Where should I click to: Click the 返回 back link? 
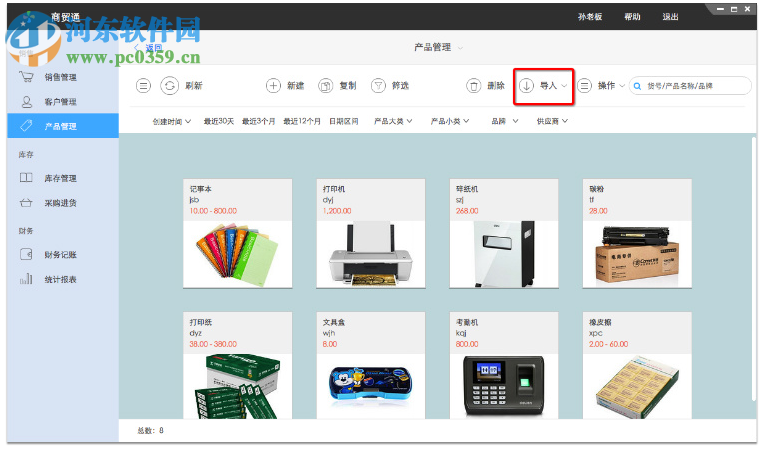[148, 48]
